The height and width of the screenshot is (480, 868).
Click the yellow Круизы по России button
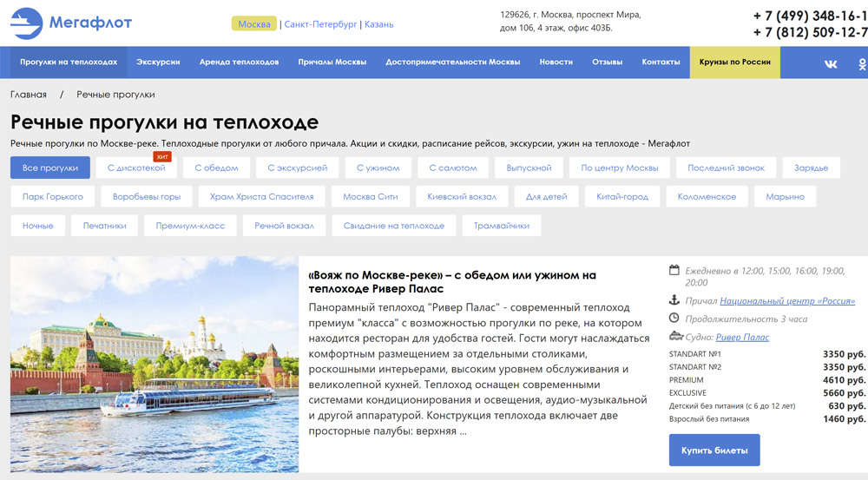click(x=735, y=62)
